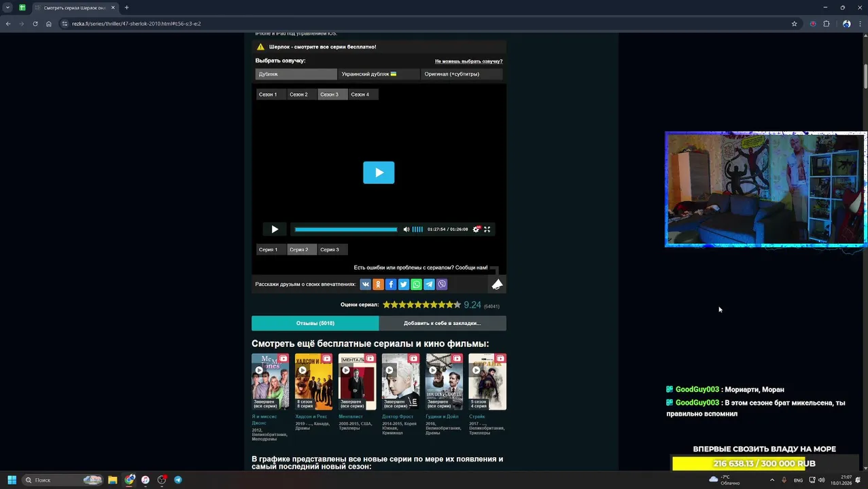Open the browser extensions puzzle icon
868x489 pixels.
tap(827, 24)
